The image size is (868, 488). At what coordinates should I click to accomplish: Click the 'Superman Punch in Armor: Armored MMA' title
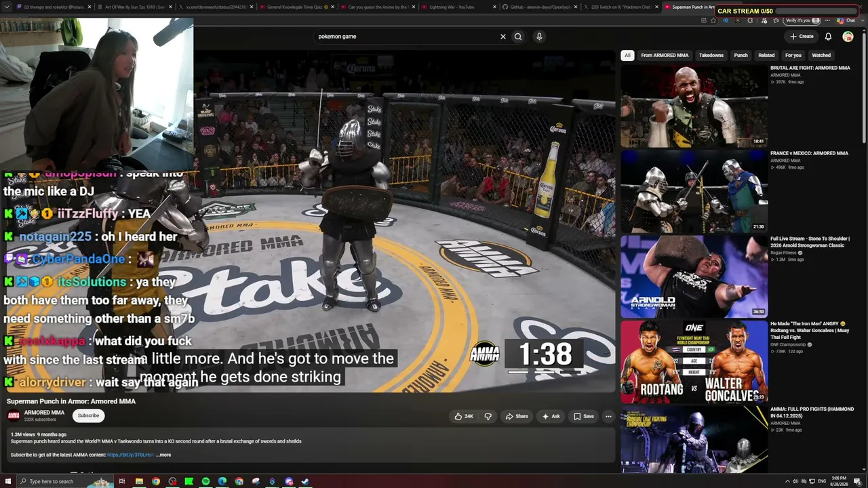71,401
